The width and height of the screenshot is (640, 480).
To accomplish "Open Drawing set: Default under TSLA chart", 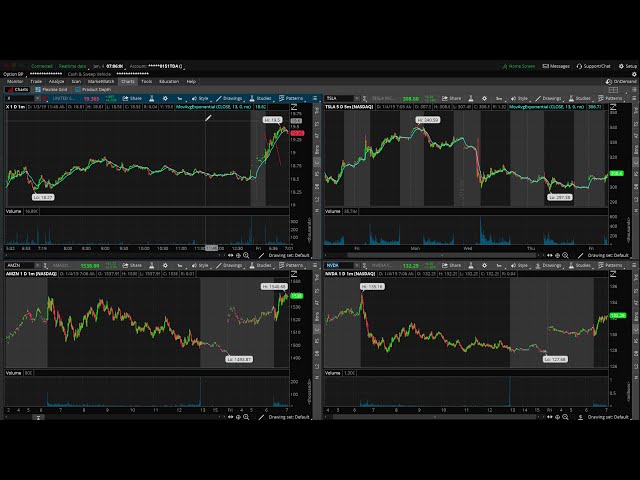I will (x=608, y=255).
